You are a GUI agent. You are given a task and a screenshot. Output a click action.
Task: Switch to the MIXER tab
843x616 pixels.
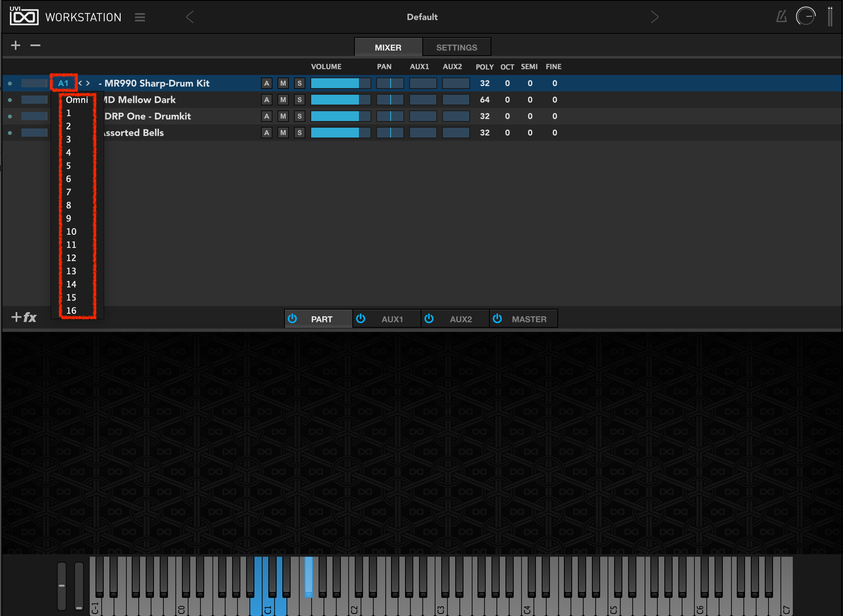coord(388,47)
